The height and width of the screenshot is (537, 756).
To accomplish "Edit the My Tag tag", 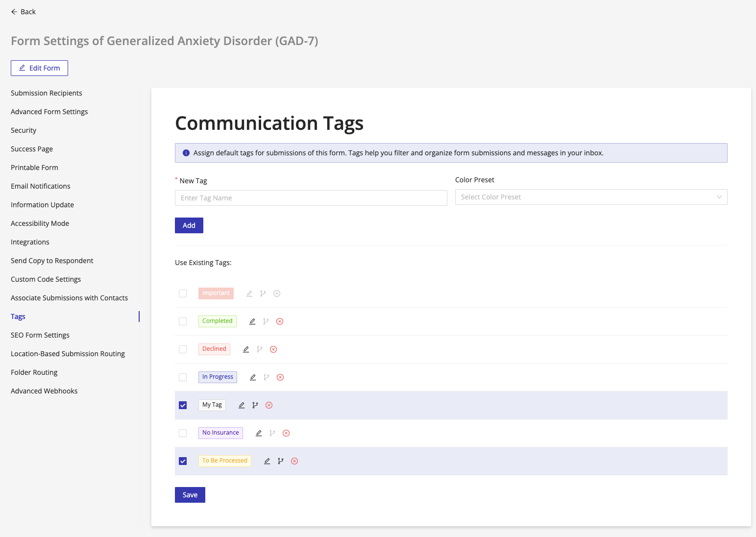I will click(242, 405).
